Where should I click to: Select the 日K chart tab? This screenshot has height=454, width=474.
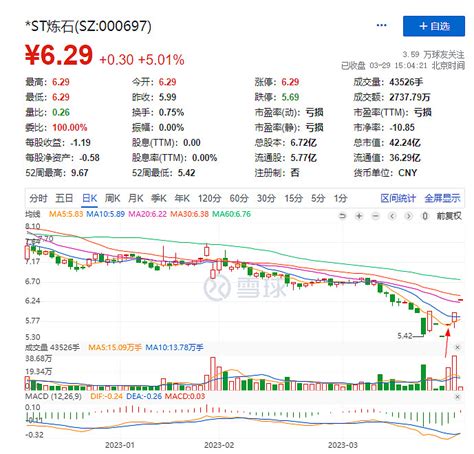(x=90, y=198)
